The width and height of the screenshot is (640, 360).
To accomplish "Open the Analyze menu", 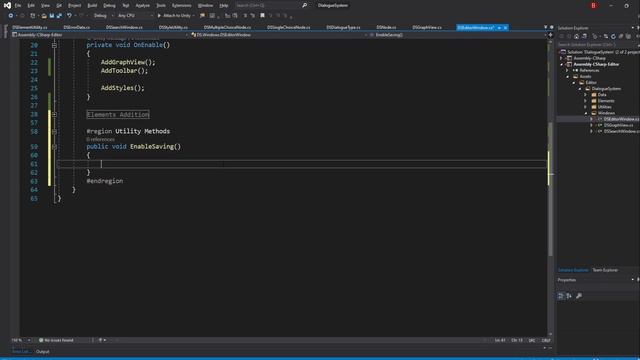I will tap(142, 6).
